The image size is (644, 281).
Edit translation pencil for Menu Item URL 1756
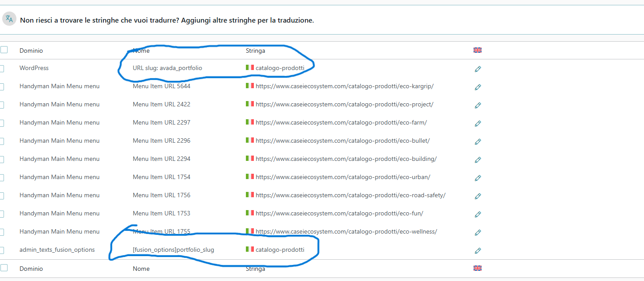tap(478, 196)
